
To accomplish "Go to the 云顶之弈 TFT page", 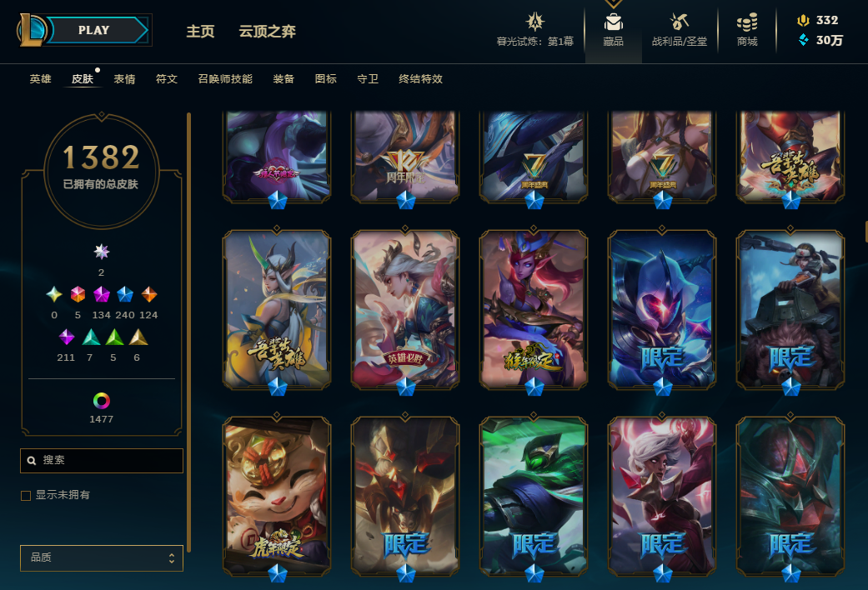I will (x=268, y=31).
